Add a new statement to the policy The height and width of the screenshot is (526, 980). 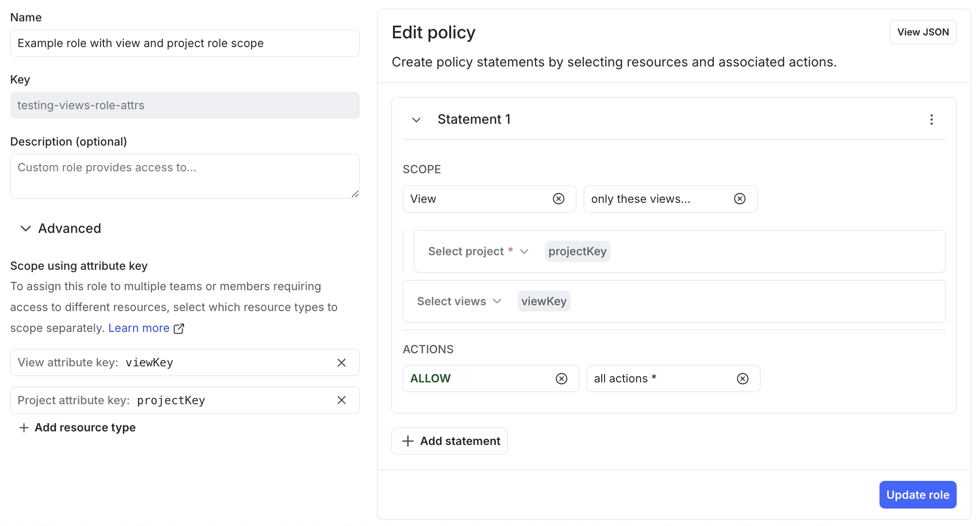tap(449, 441)
